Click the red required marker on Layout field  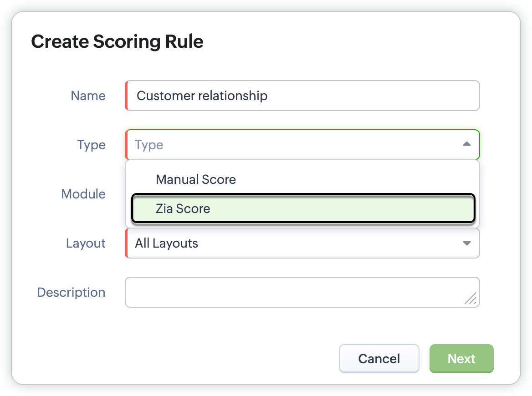point(126,243)
